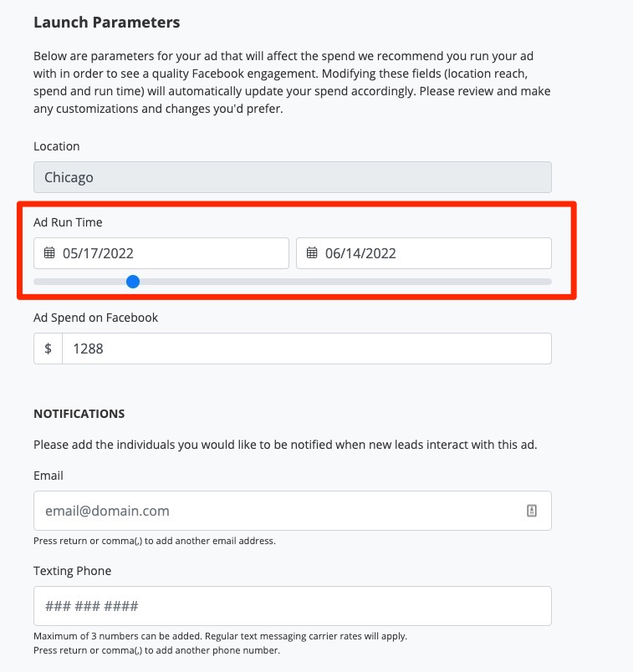
Task: Click the "NOTIFICATIONS" section heading
Action: tap(79, 414)
